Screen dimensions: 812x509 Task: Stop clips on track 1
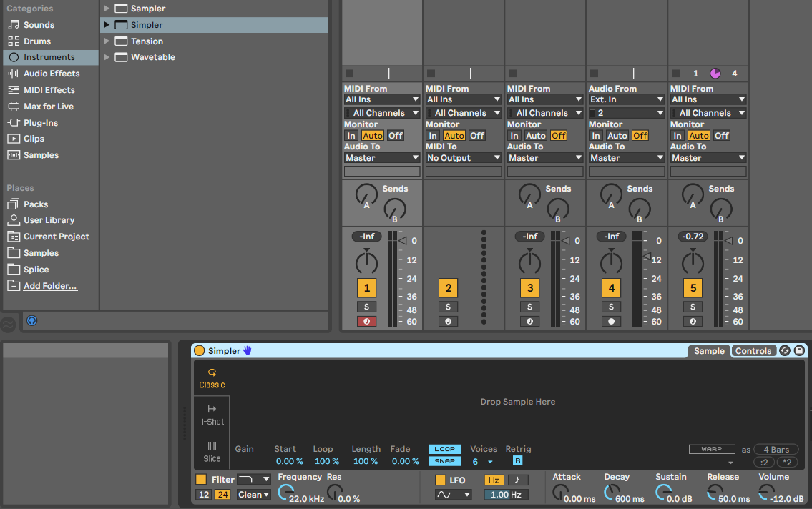pos(350,74)
